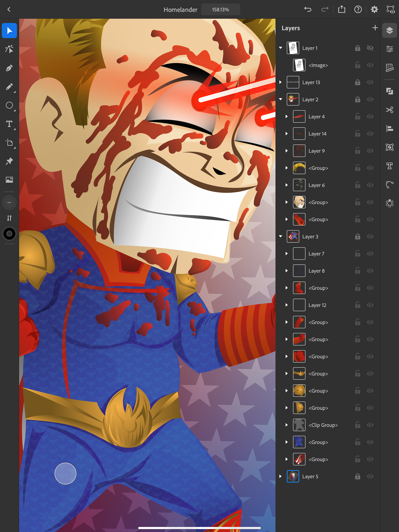Screen dimensions: 399x532
Task: Open the Align panel
Action: pos(389,128)
